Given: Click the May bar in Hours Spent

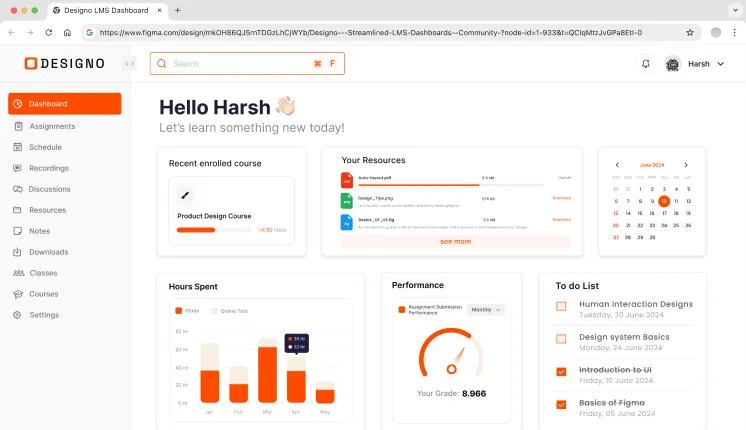Looking at the screenshot, I should 325,392.
